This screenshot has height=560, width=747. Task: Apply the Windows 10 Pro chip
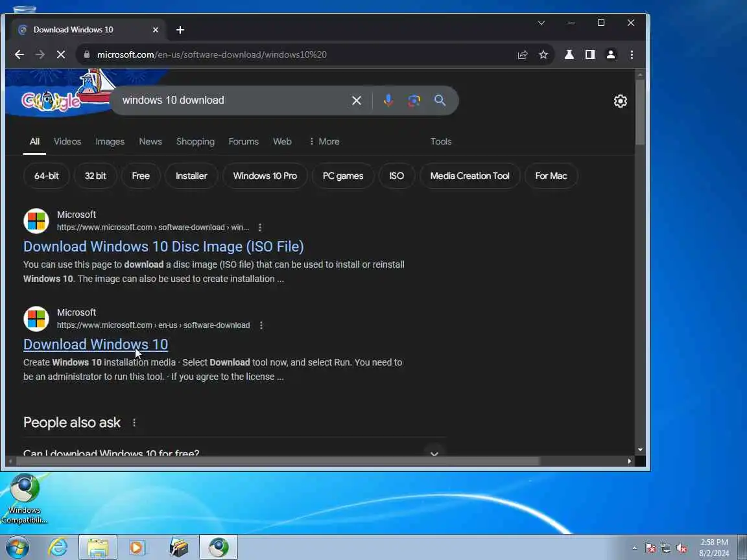click(x=265, y=176)
